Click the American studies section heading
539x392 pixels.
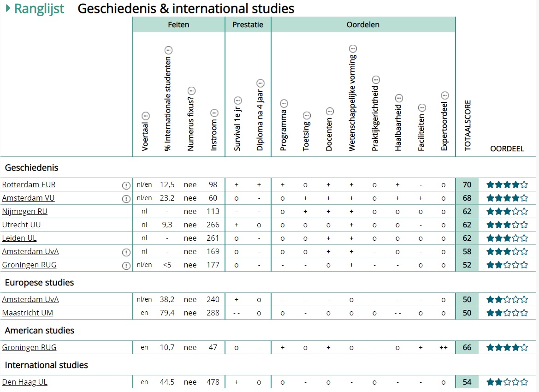pos(40,331)
